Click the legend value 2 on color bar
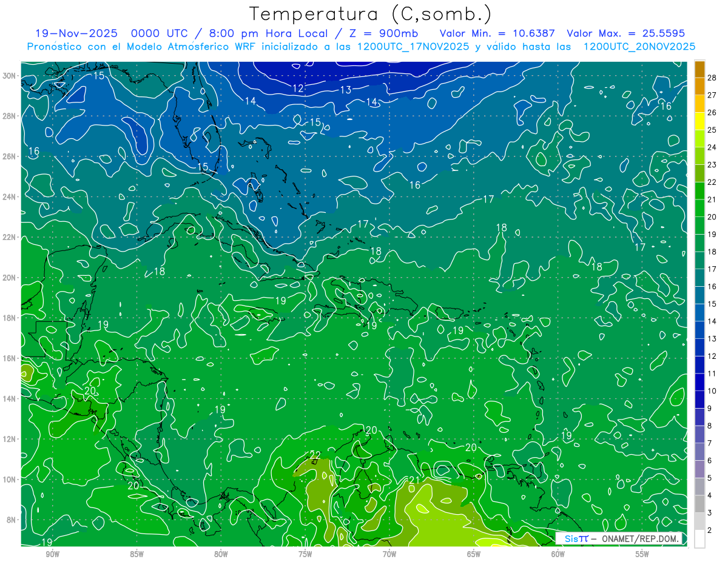This screenshot has height=562, width=728. coord(709,530)
